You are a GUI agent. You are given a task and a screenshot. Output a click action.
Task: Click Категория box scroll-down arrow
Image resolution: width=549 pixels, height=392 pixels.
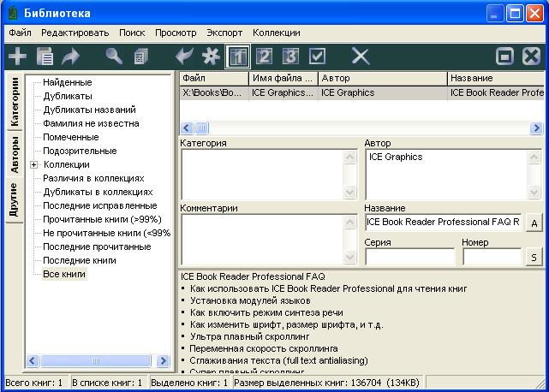coord(349,193)
